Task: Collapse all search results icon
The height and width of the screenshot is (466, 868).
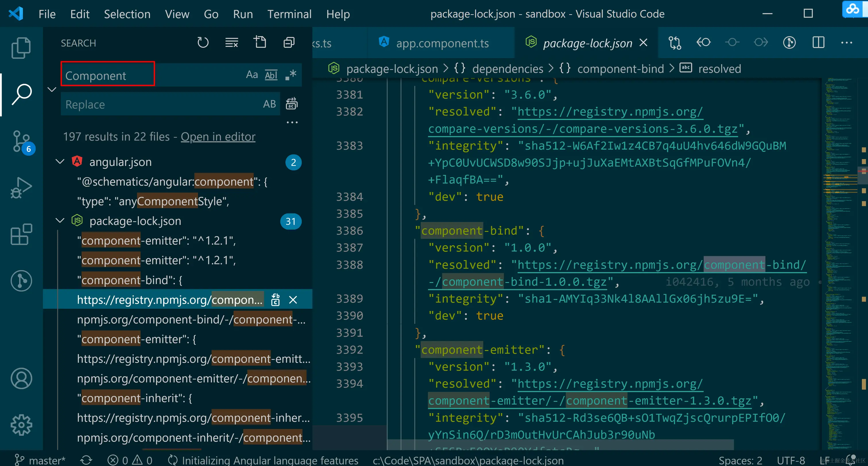Action: (x=289, y=43)
